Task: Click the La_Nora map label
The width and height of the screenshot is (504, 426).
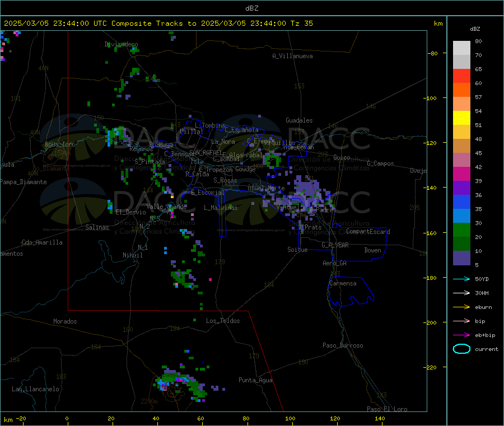Action: point(223,142)
